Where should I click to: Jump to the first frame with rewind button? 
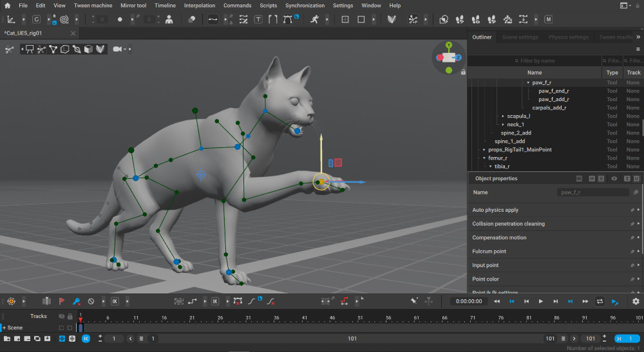pyautogui.click(x=497, y=301)
